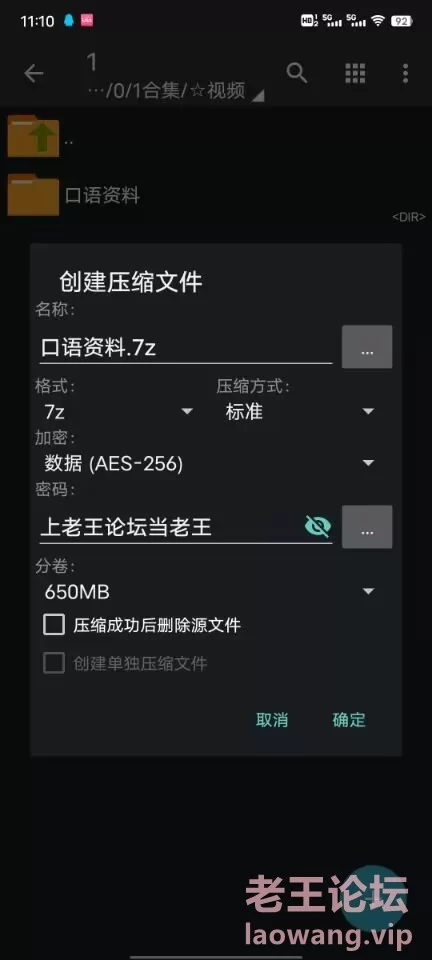Check the 创建单独压缩文件 box
The image size is (432, 960).
[x=54, y=663]
